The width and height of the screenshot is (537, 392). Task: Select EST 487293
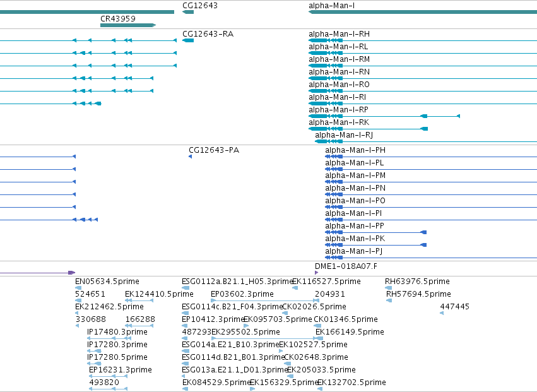(x=197, y=332)
